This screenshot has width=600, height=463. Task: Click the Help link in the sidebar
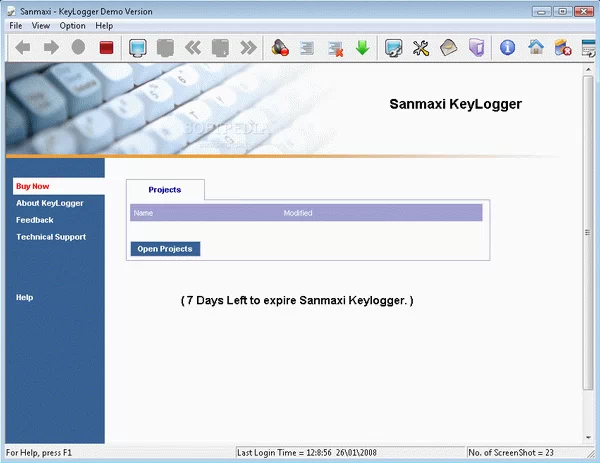[x=24, y=297]
